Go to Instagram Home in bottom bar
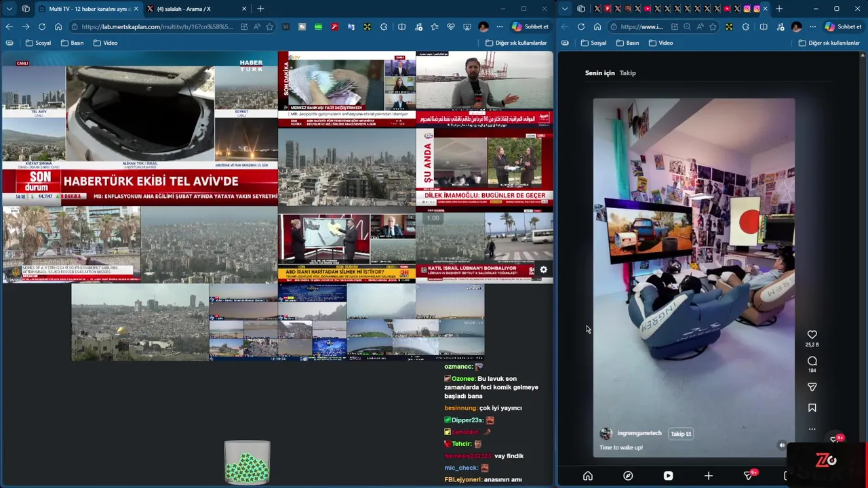The image size is (868, 488). click(588, 476)
